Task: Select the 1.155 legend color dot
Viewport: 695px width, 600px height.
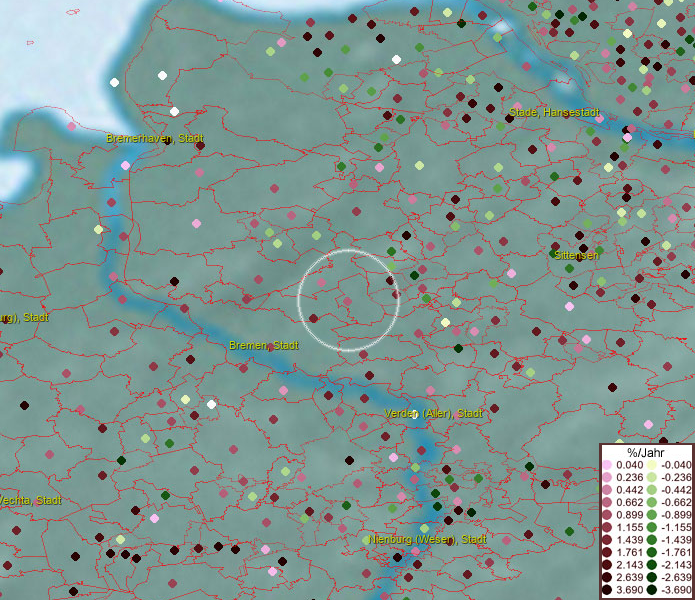Action: [607, 528]
